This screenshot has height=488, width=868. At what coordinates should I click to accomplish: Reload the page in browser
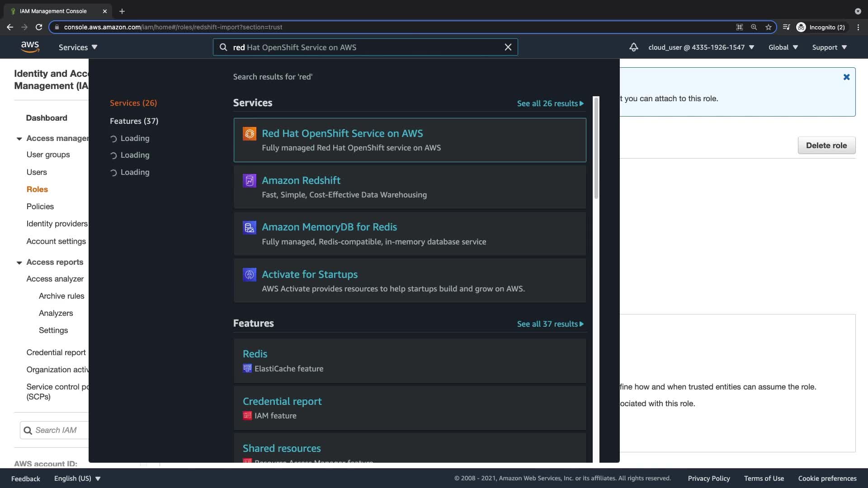[39, 27]
